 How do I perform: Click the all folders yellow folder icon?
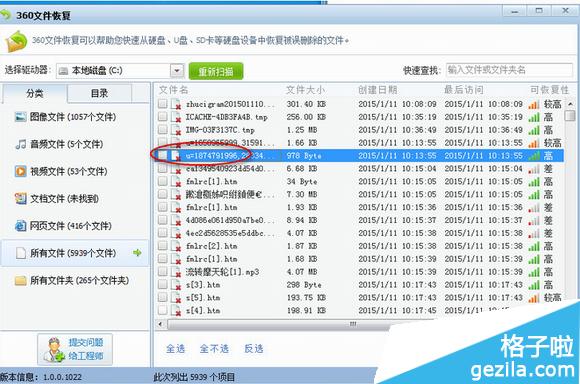[x=20, y=280]
